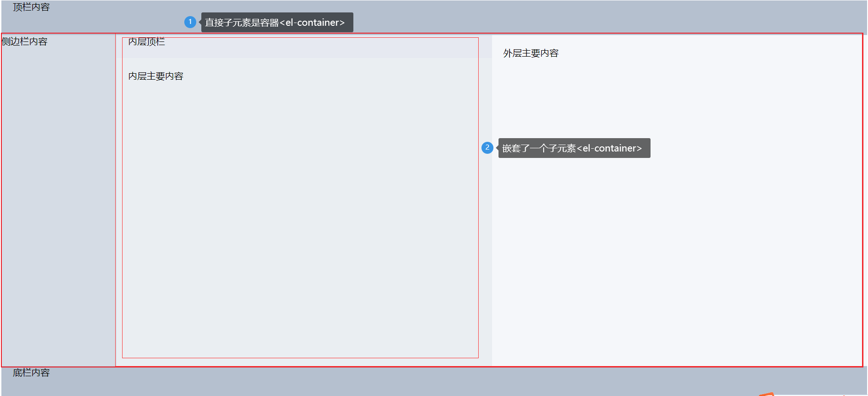Click the '外层主要内容' outer main text
Viewport: 868px width, 396px height.
coord(531,53)
